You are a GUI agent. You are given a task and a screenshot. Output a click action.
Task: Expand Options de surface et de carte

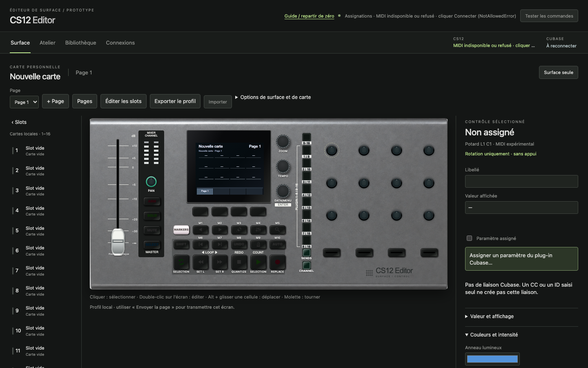(x=273, y=97)
